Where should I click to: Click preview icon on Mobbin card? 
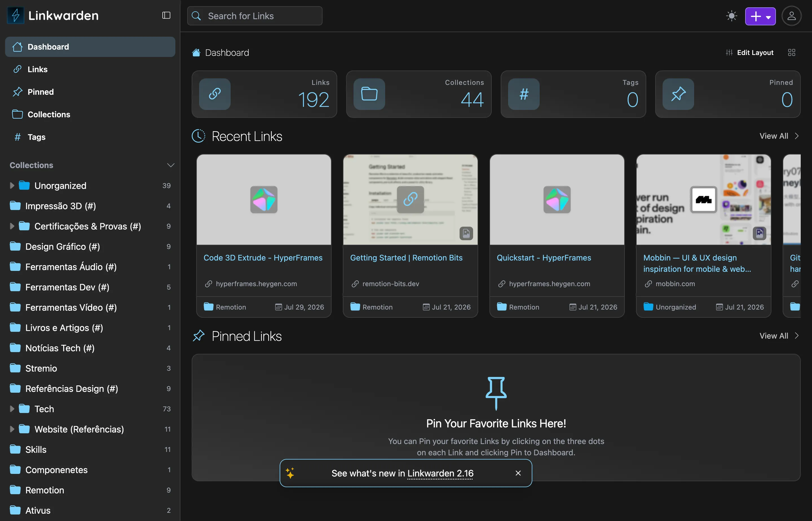759,233
